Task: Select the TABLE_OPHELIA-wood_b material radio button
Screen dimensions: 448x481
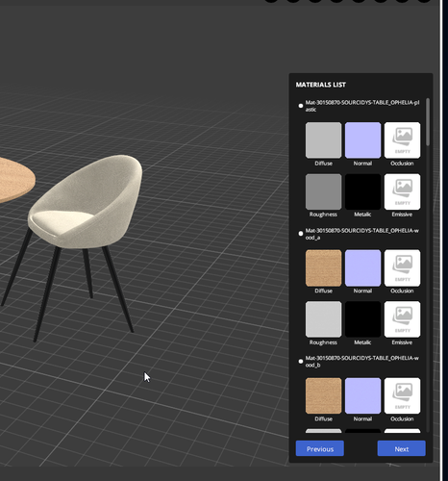Action: point(301,361)
